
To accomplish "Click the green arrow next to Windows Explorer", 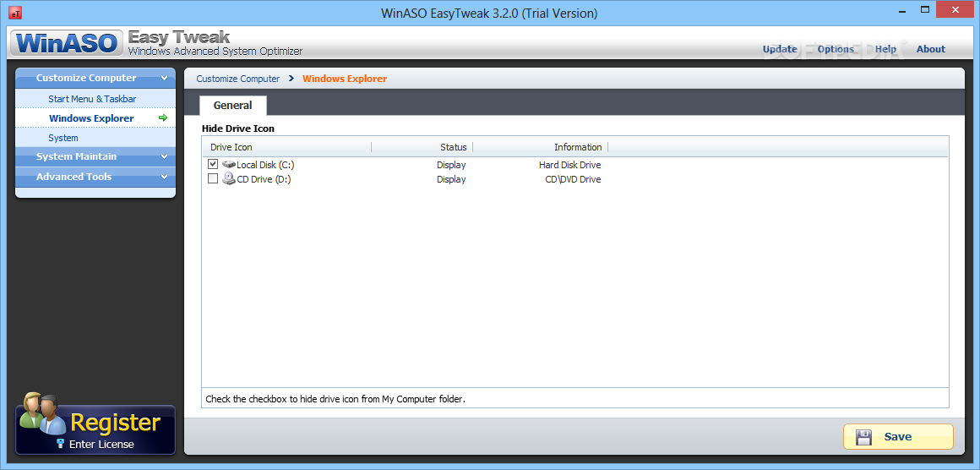I will 163,118.
